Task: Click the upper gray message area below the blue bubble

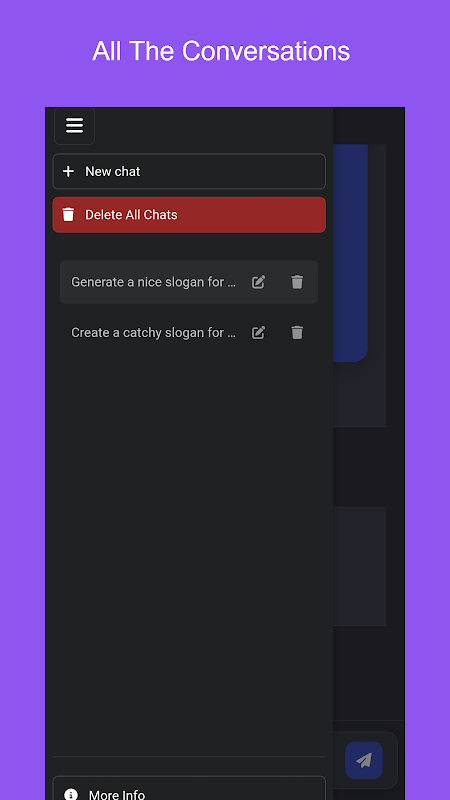Action: (x=360, y=394)
